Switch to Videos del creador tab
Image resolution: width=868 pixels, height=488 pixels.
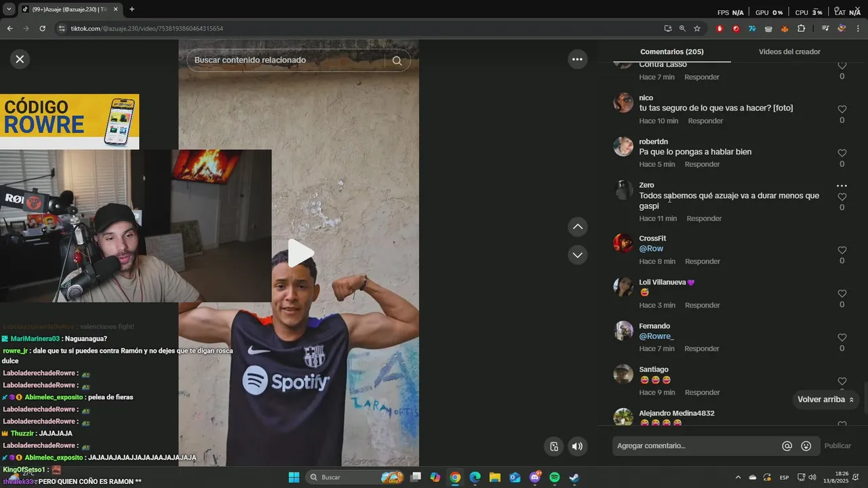coord(789,52)
